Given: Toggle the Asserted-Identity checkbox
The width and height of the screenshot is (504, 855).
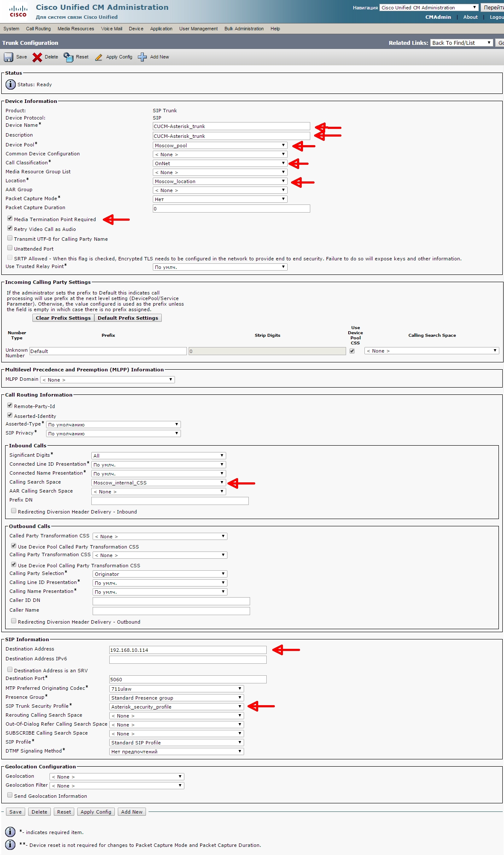Looking at the screenshot, I should 10,415.
